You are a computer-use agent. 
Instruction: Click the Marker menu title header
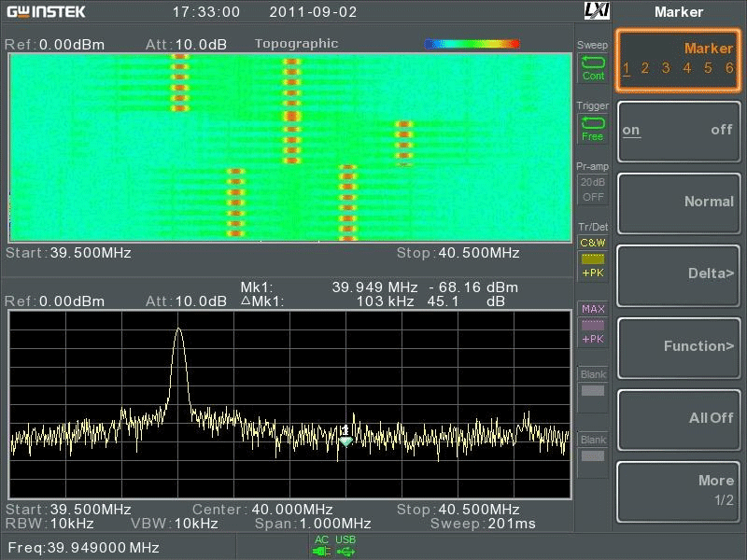coord(679,12)
